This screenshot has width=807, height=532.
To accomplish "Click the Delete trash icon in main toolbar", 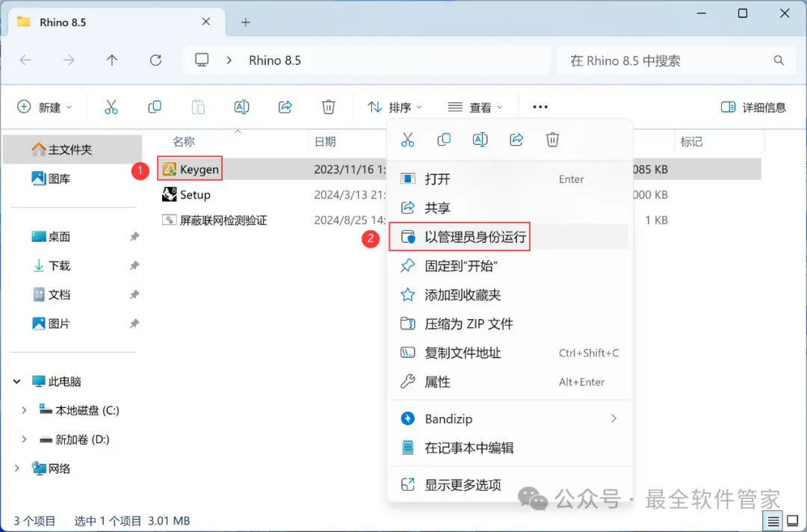I will click(x=328, y=107).
